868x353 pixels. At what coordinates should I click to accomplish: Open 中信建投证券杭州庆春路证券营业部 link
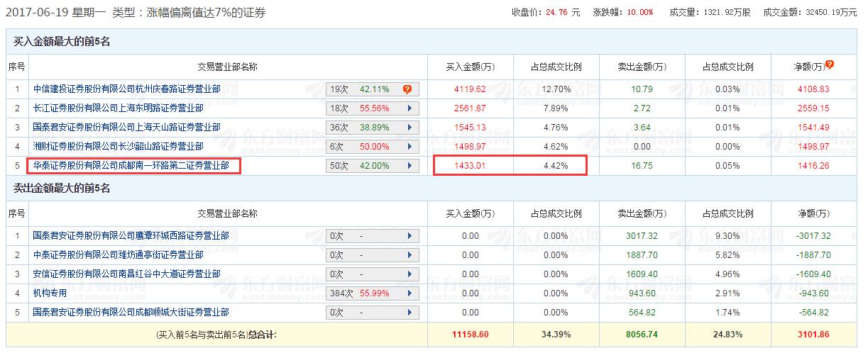click(127, 89)
